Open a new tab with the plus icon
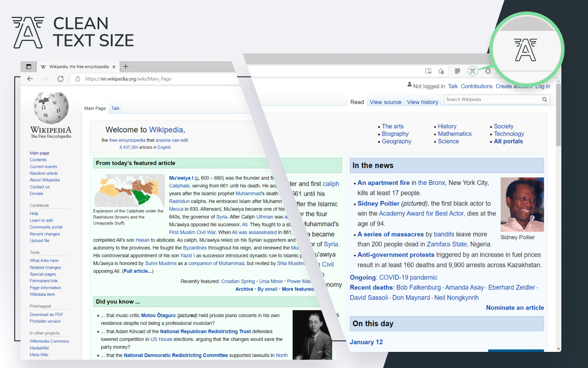Image resolution: width=588 pixels, height=368 pixels. click(x=126, y=67)
